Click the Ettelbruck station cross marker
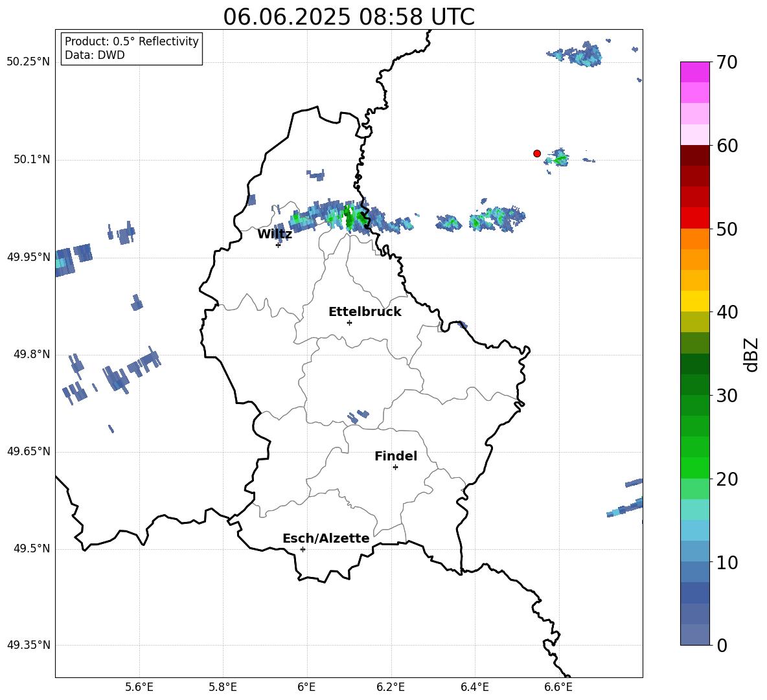767x700 pixels. click(349, 322)
